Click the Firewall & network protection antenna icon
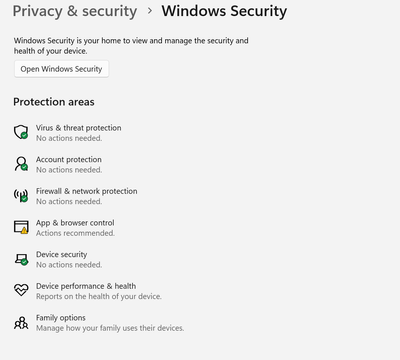The width and height of the screenshot is (400, 360). [x=21, y=195]
